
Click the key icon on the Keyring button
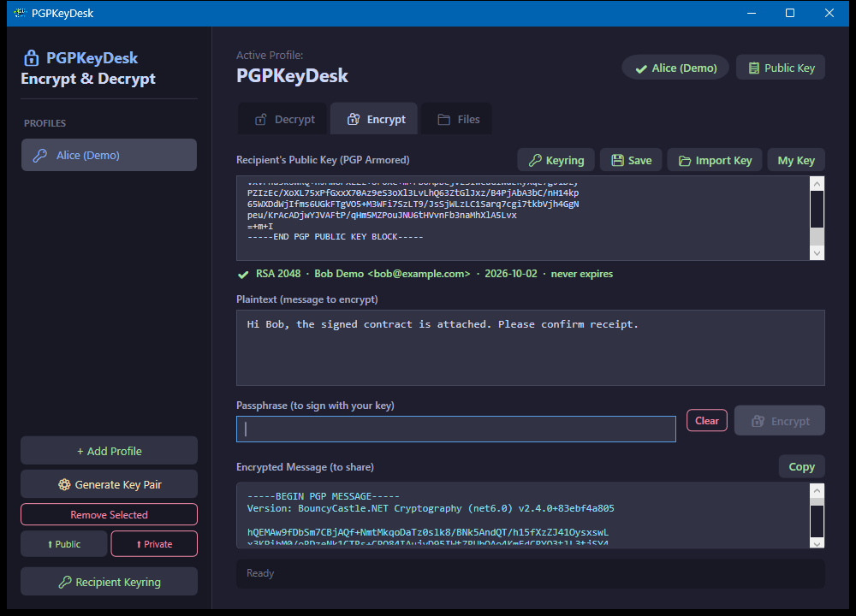coord(535,160)
